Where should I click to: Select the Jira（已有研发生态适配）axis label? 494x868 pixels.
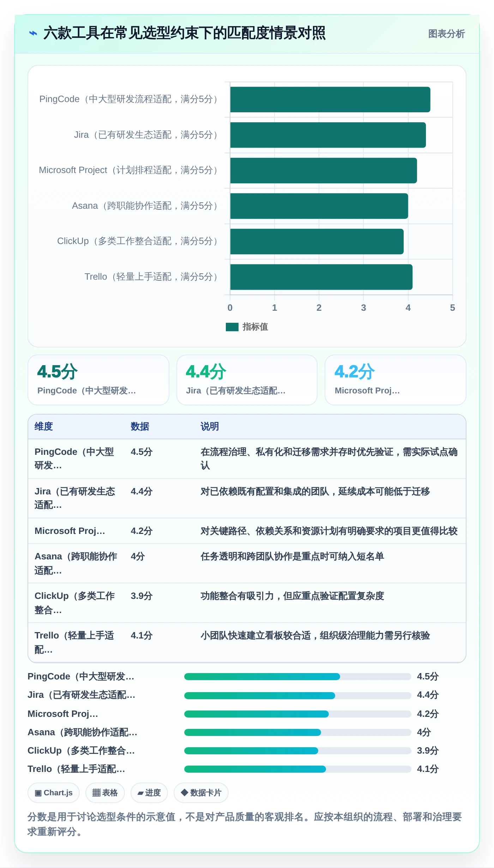point(147,135)
